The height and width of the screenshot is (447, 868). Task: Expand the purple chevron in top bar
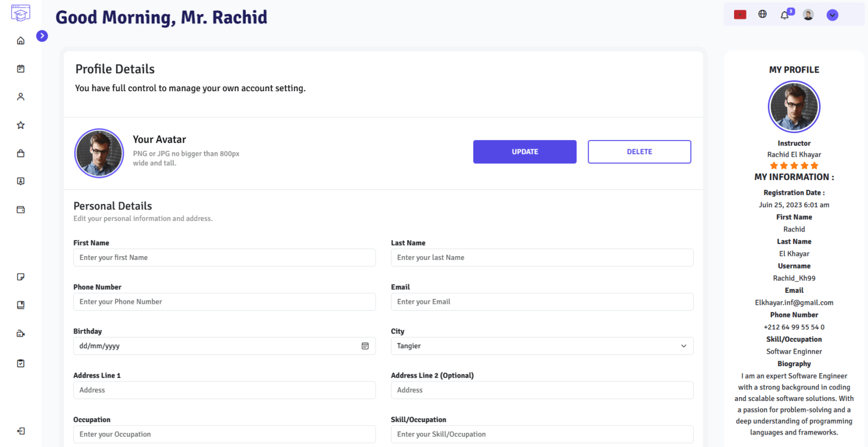832,15
